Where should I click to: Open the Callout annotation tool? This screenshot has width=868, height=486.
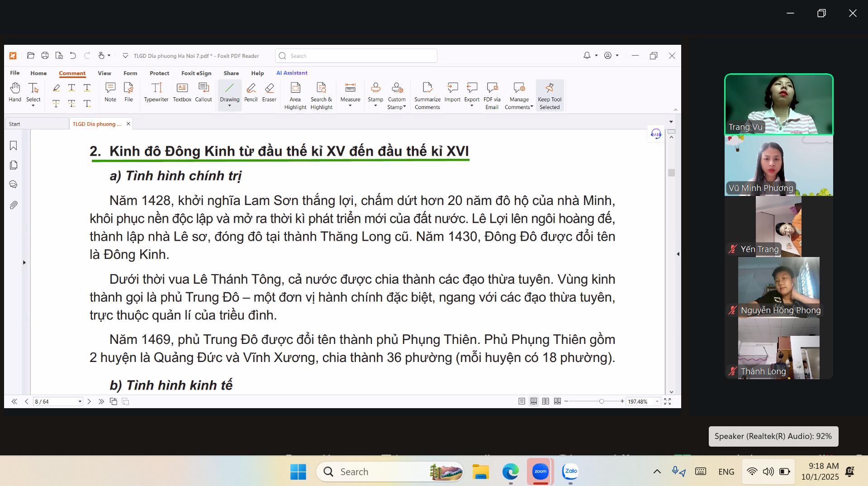click(203, 92)
